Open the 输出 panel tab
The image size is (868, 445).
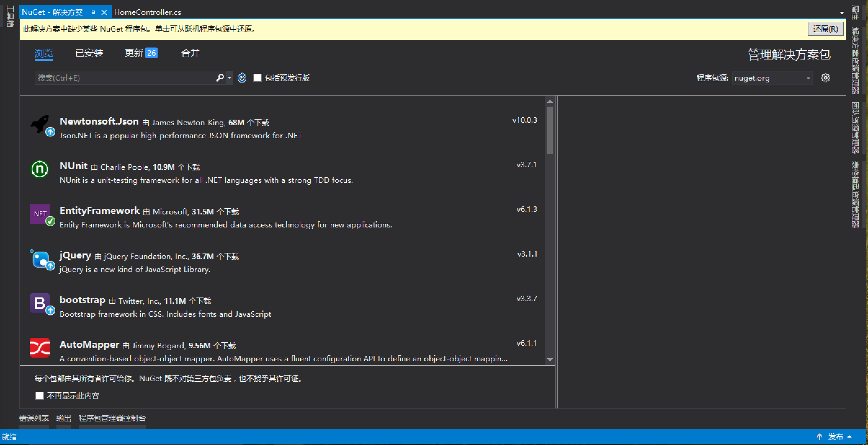click(x=64, y=418)
